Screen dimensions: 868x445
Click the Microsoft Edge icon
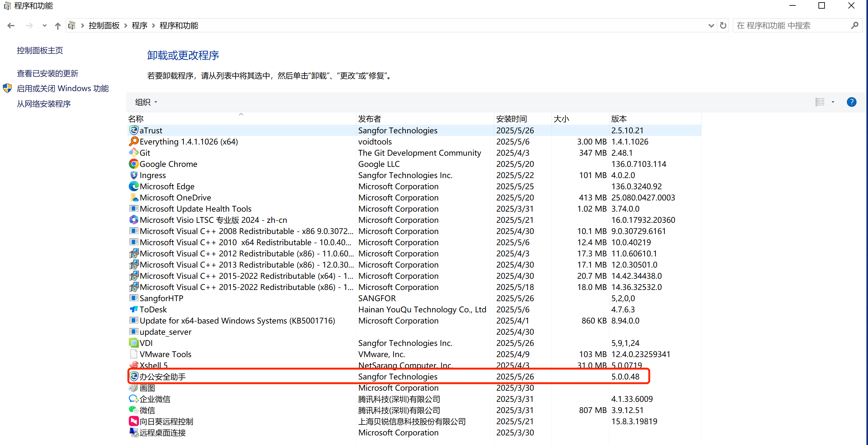134,186
